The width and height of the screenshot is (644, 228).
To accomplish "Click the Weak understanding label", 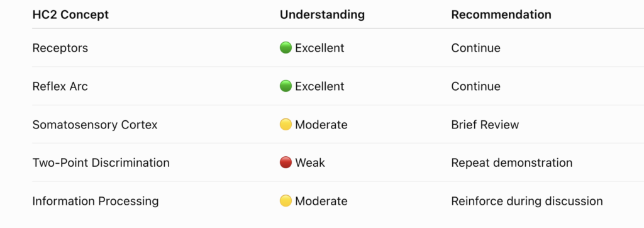I will [x=310, y=163].
